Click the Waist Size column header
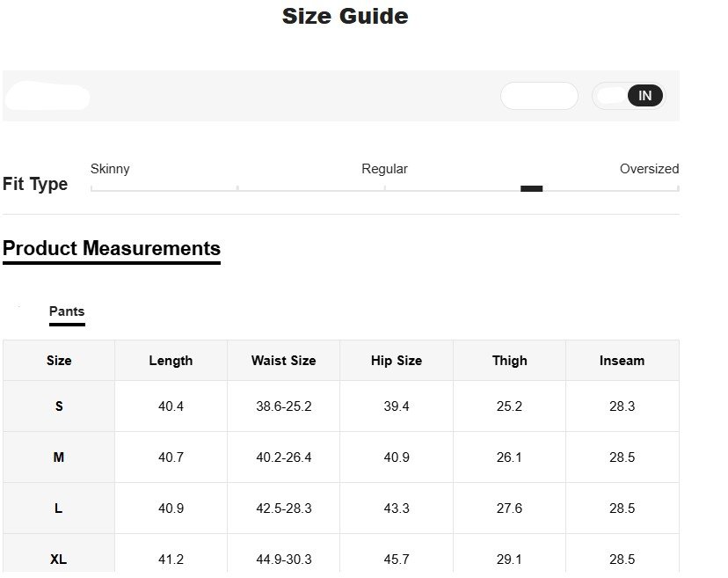Viewport: 728px width, 578px height. [283, 361]
